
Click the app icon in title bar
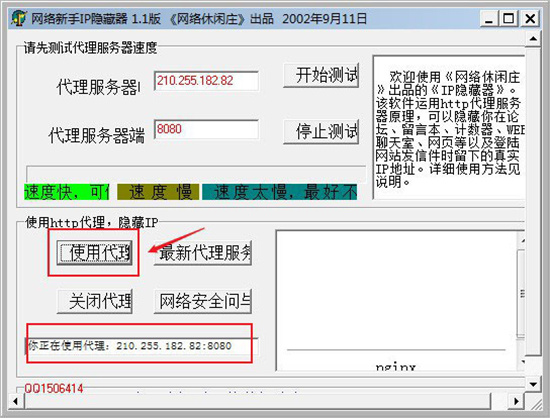coord(19,18)
